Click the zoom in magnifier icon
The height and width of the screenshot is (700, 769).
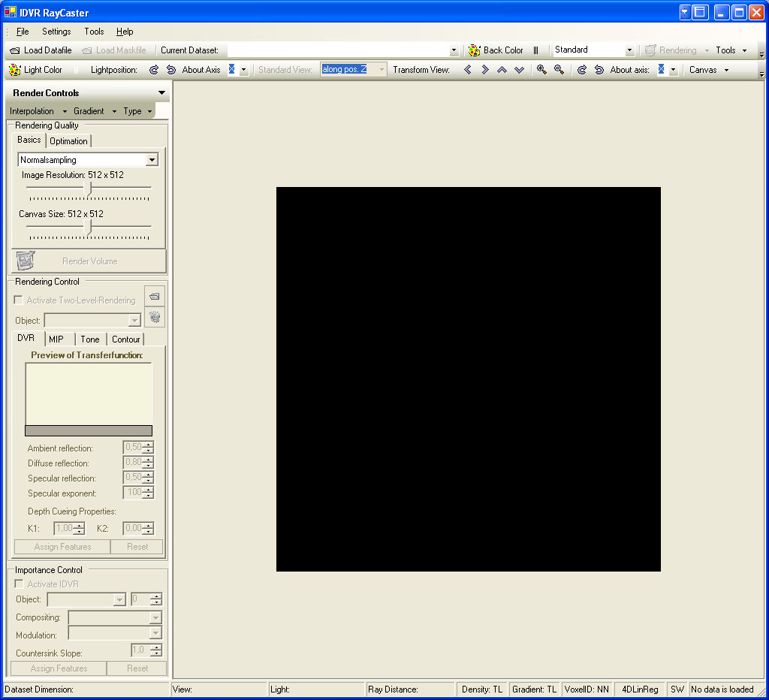click(x=541, y=70)
